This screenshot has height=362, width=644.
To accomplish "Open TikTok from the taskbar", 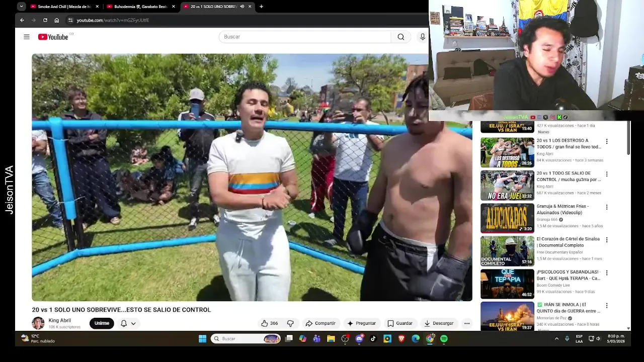I will pos(373,339).
